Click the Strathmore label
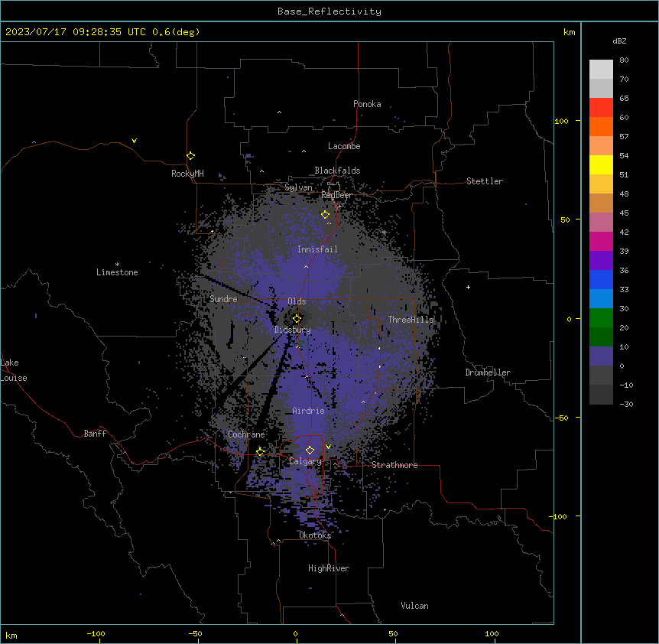The height and width of the screenshot is (644, 659). (x=394, y=465)
